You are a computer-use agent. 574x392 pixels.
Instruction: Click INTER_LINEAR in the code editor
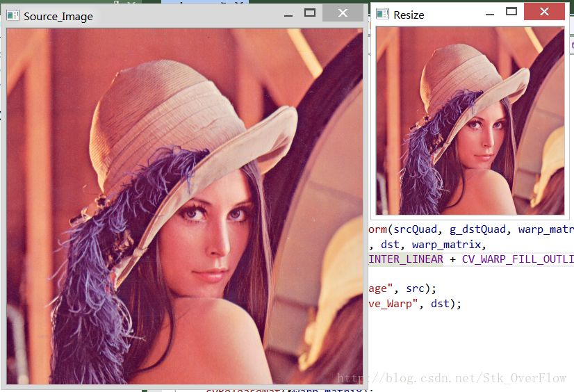coord(406,259)
